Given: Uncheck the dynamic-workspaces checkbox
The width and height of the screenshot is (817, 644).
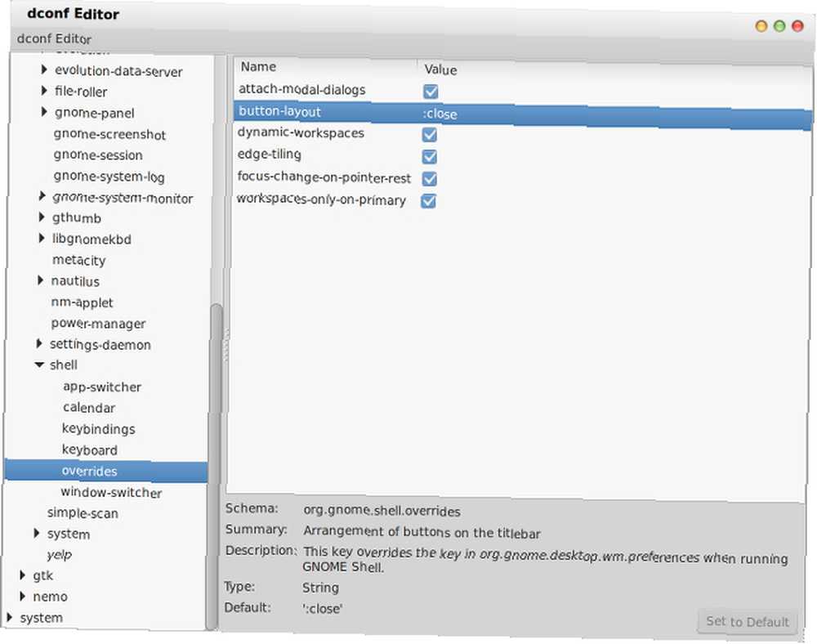Looking at the screenshot, I should (430, 135).
